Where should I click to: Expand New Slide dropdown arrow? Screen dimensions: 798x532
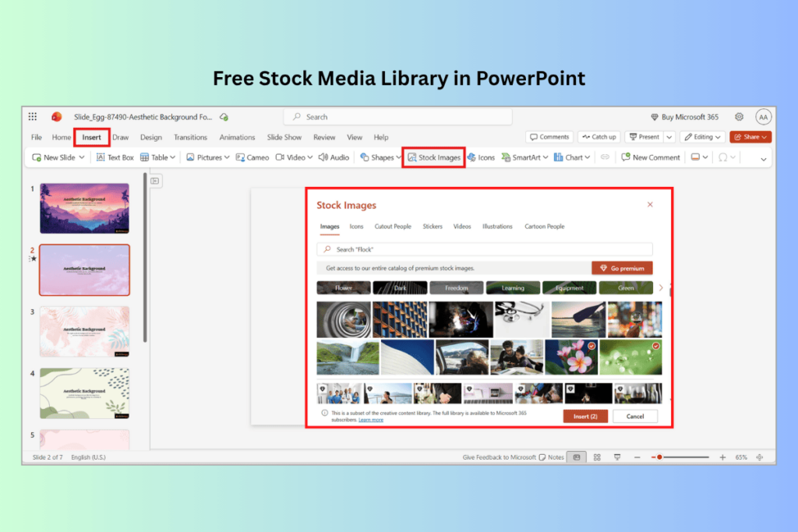[81, 157]
